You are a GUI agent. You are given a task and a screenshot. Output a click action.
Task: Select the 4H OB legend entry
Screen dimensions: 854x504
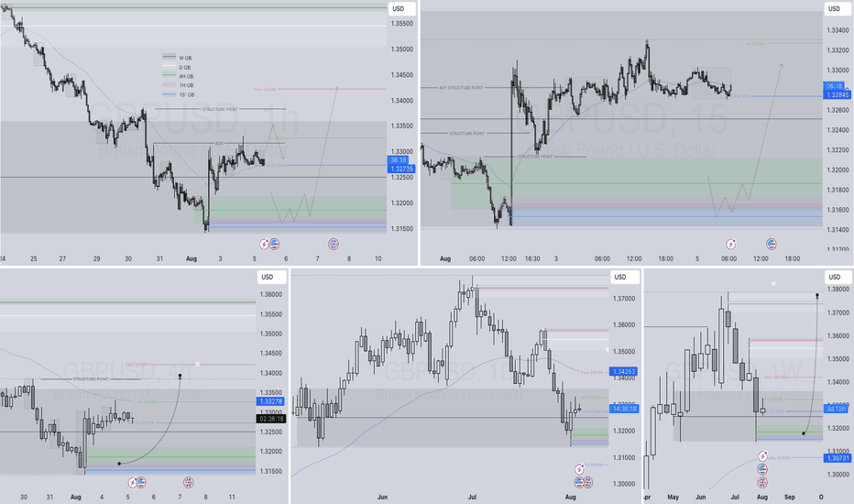click(178, 76)
